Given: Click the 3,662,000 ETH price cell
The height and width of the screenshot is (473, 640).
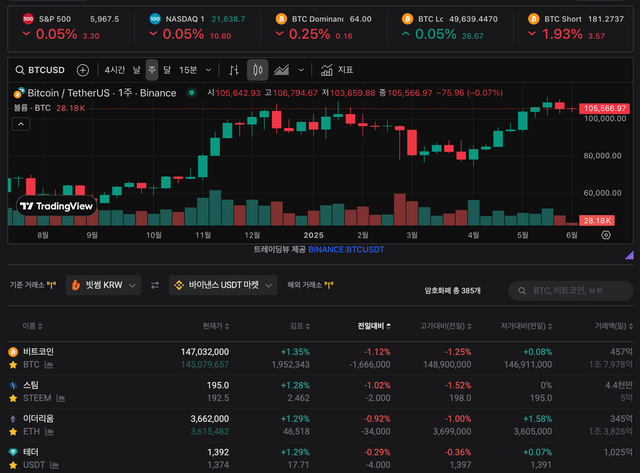Looking at the screenshot, I should pyautogui.click(x=210, y=419).
